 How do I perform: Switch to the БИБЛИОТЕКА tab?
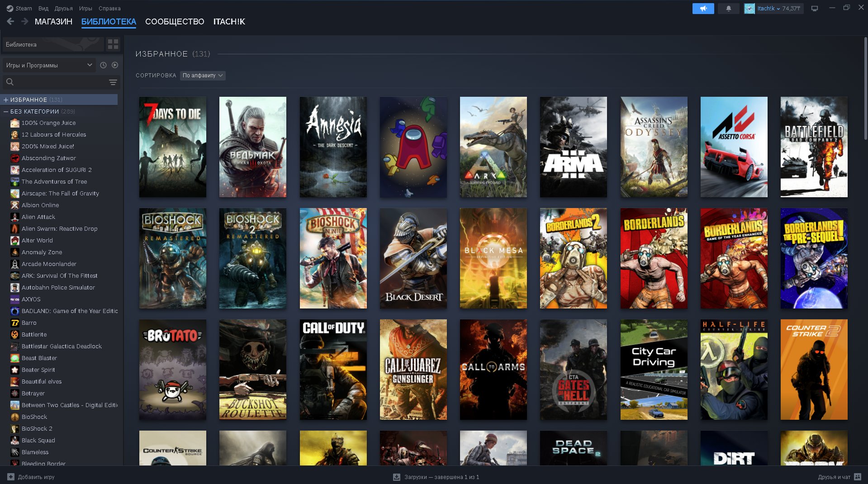click(109, 22)
